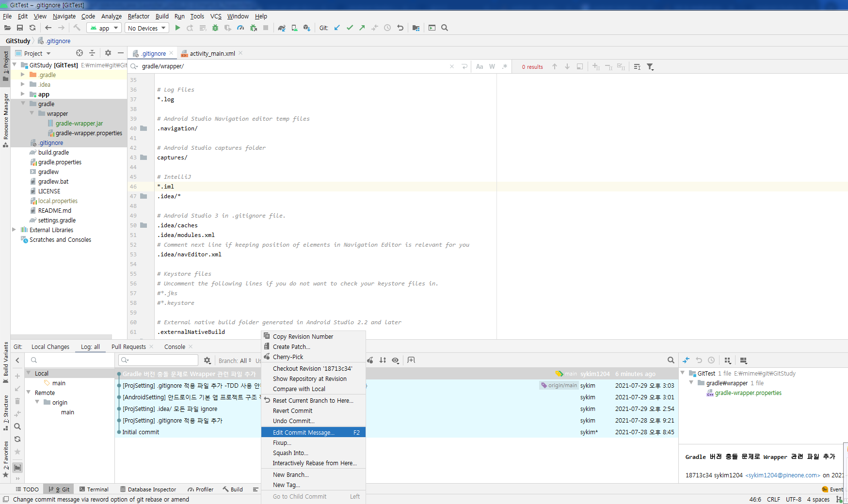848x504 pixels.
Task: Sync project with Gradle files elephant icon
Action: (282, 28)
